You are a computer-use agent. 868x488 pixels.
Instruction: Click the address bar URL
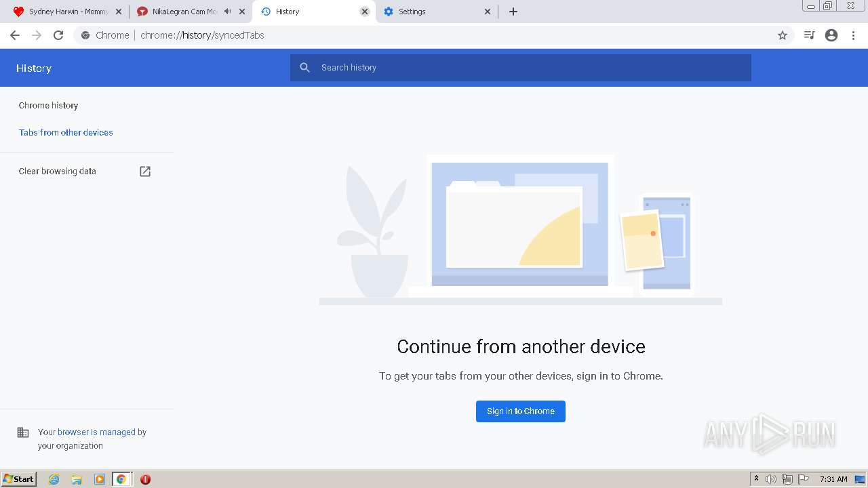click(x=202, y=35)
